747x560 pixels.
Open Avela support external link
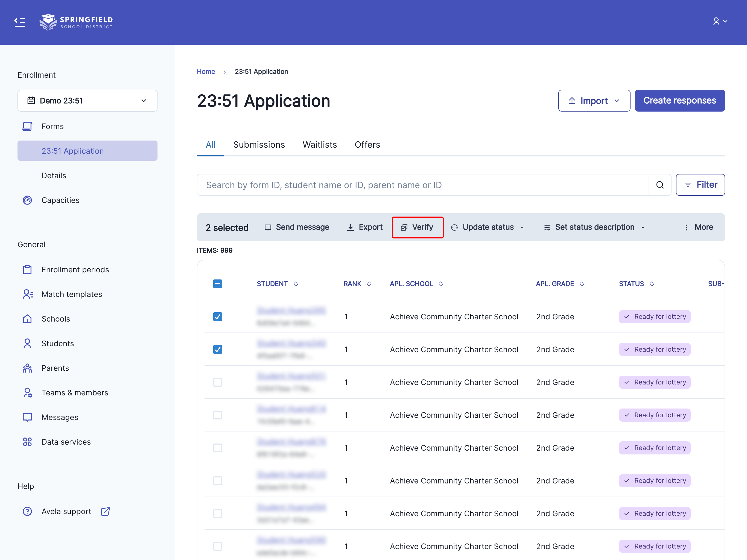[67, 511]
